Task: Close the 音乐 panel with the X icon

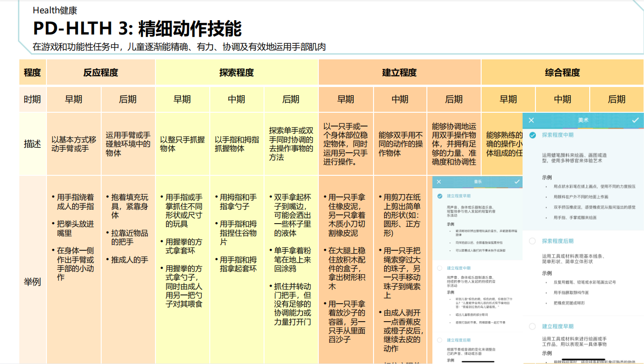Action: (x=439, y=182)
